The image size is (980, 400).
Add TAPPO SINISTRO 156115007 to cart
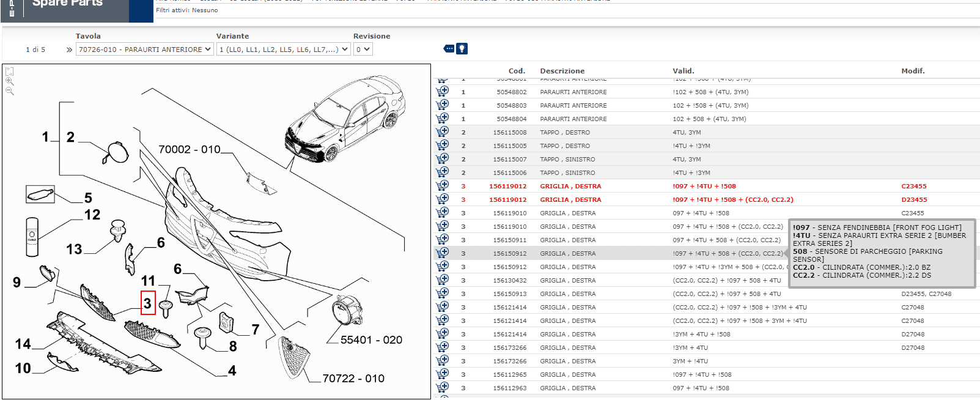click(442, 159)
